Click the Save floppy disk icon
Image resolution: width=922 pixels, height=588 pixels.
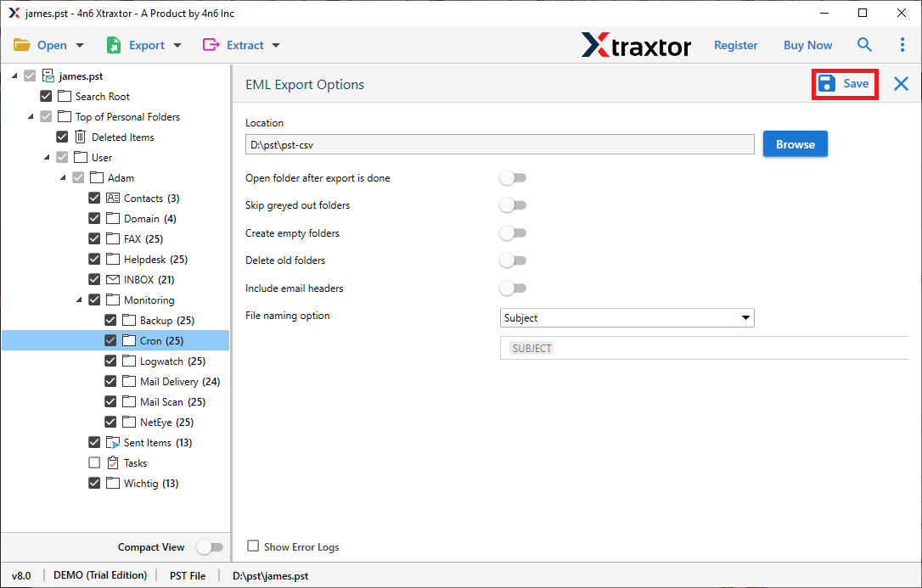click(x=826, y=83)
